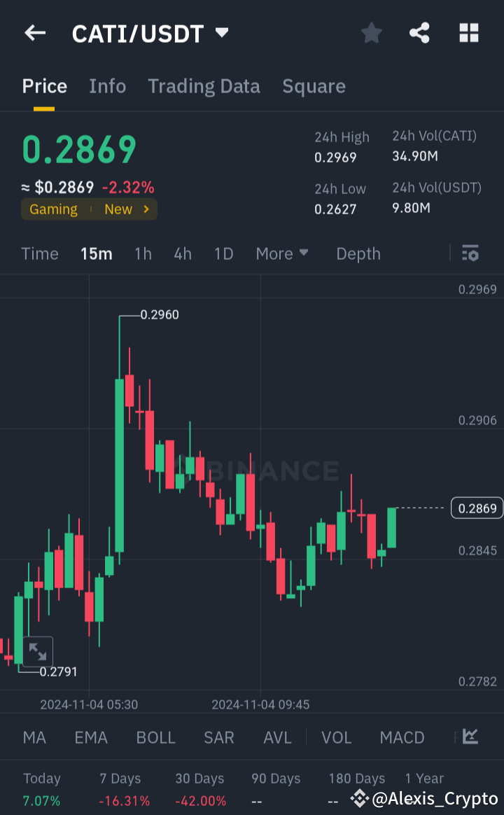This screenshot has width=504, height=815.
Task: Tap the back arrow
Action: coord(35,33)
